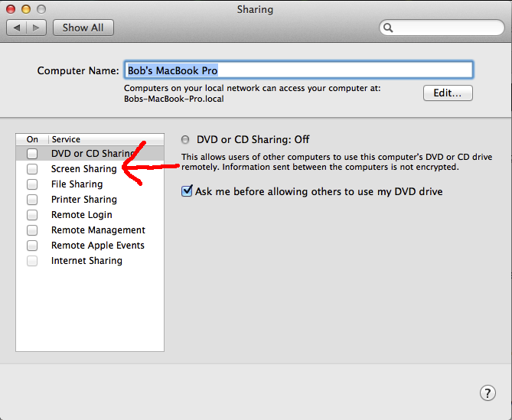
Task: Toggle the Remote Login checkbox
Action: point(32,215)
